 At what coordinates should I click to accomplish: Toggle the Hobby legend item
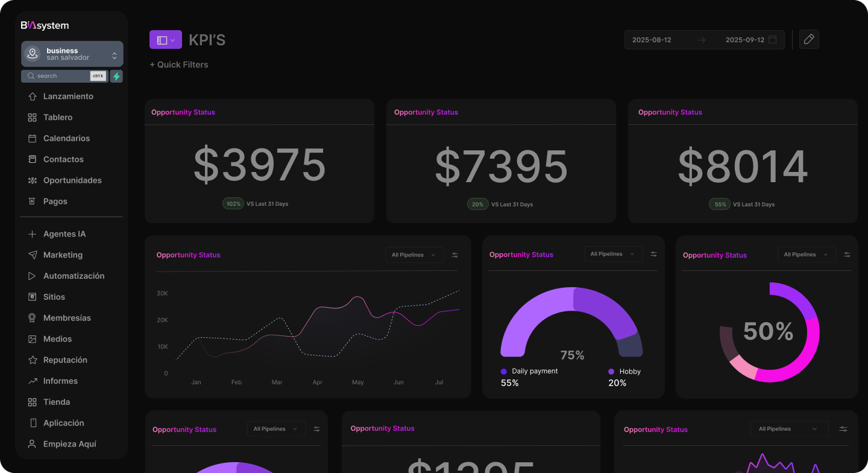(625, 372)
